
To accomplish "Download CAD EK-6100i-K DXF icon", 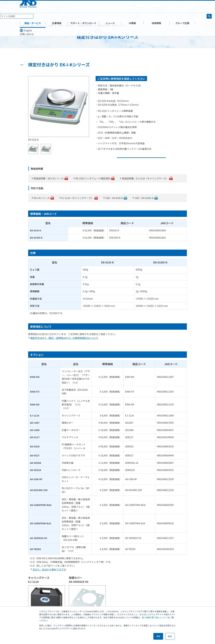I will [156, 198].
